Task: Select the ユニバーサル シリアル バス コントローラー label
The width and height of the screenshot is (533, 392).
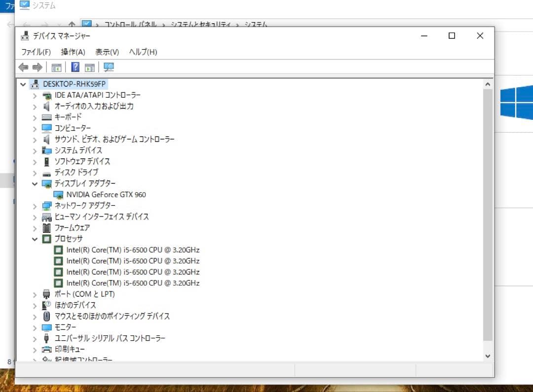Action: pos(110,338)
